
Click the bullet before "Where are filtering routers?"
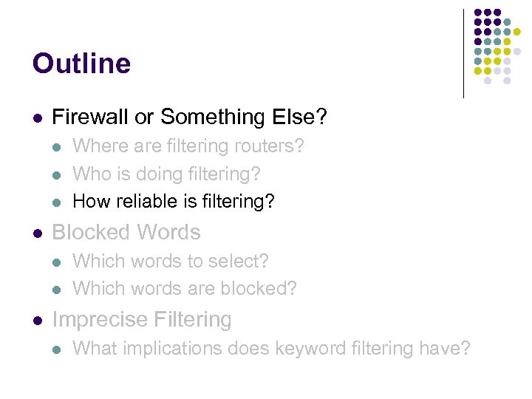click(58, 147)
